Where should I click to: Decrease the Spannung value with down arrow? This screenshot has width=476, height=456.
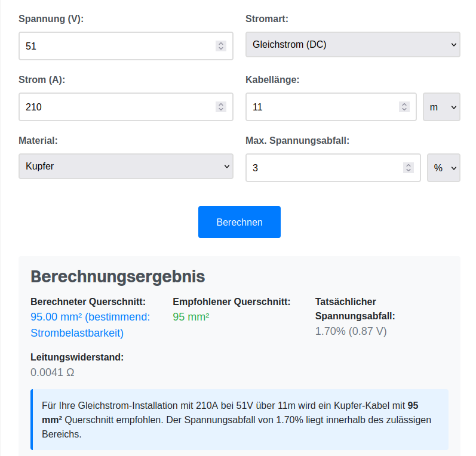click(x=221, y=48)
